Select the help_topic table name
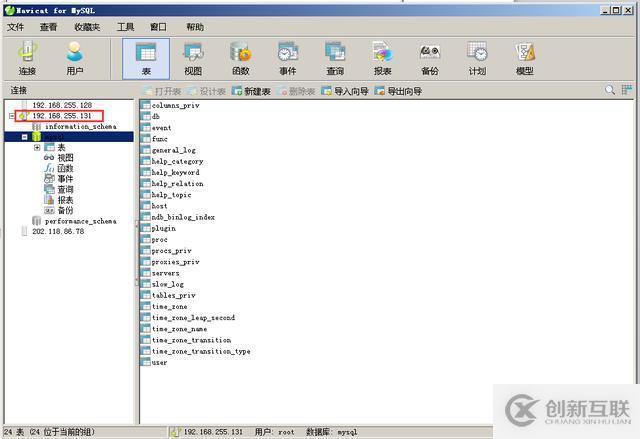640x439 pixels. tap(171, 195)
